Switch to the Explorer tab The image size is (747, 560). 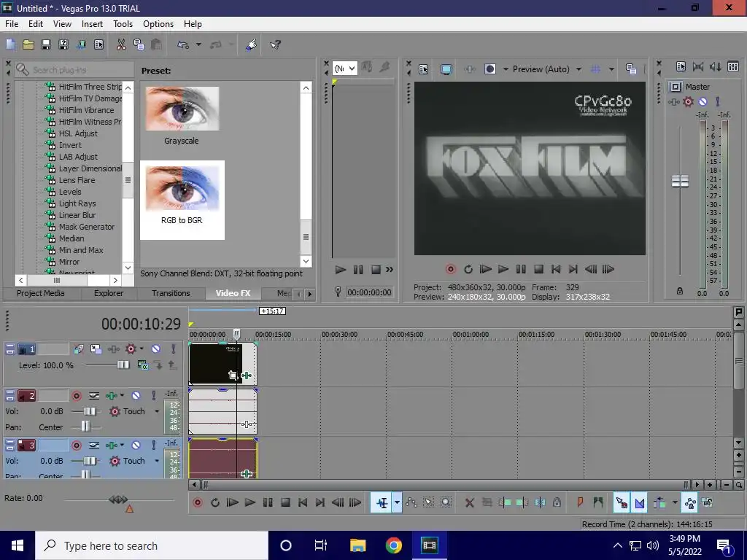tap(108, 293)
